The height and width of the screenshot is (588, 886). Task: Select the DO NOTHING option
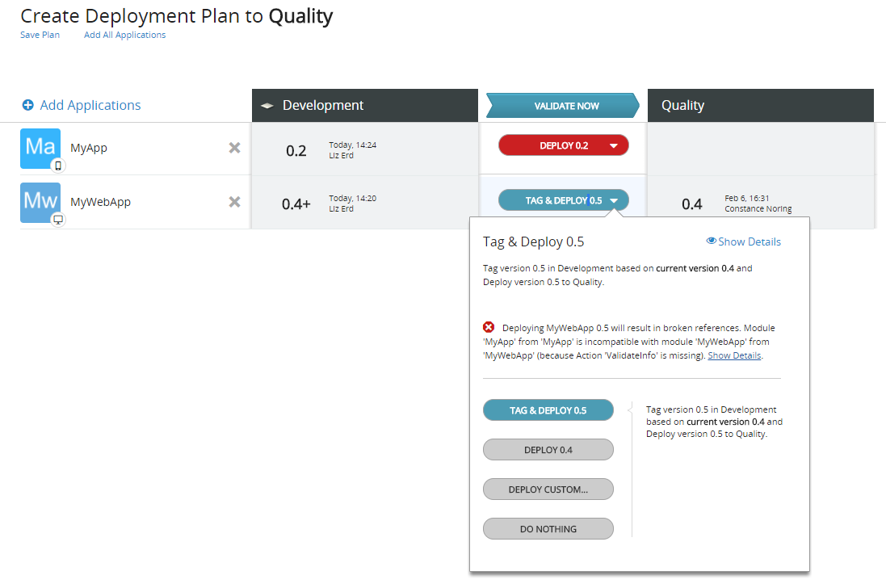click(548, 528)
